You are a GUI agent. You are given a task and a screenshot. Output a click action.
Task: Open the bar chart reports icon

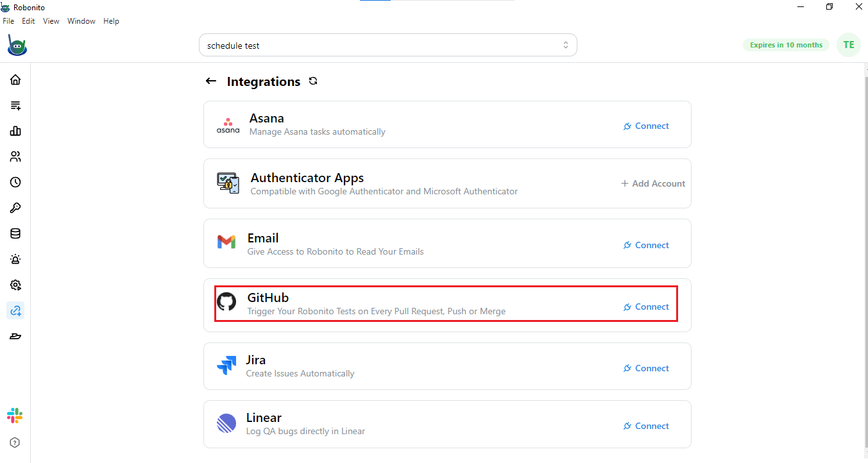click(x=15, y=131)
